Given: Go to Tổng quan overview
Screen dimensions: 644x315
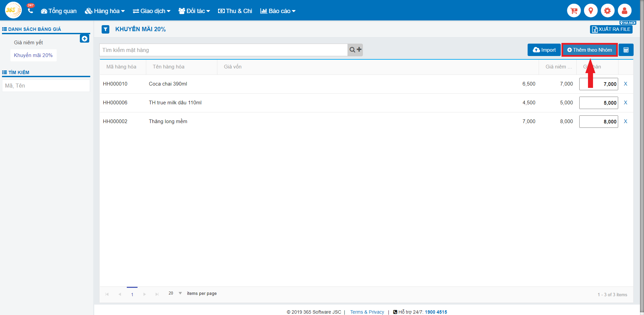Looking at the screenshot, I should point(59,11).
